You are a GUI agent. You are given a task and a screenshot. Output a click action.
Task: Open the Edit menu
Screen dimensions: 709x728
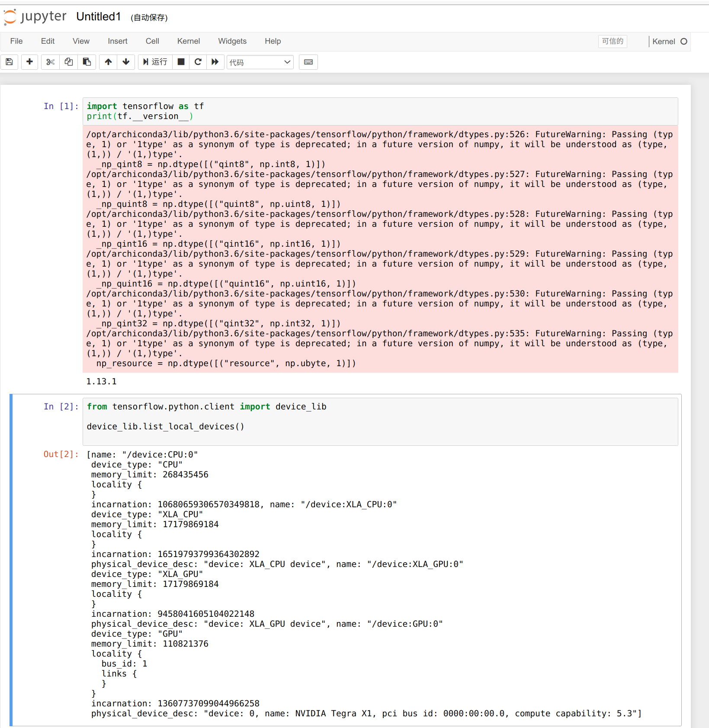tap(48, 41)
